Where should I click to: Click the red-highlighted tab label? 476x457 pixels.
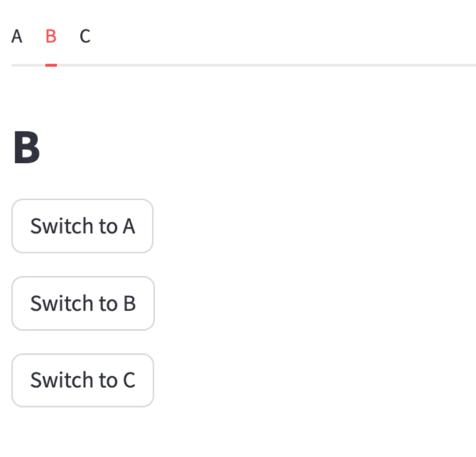51,36
